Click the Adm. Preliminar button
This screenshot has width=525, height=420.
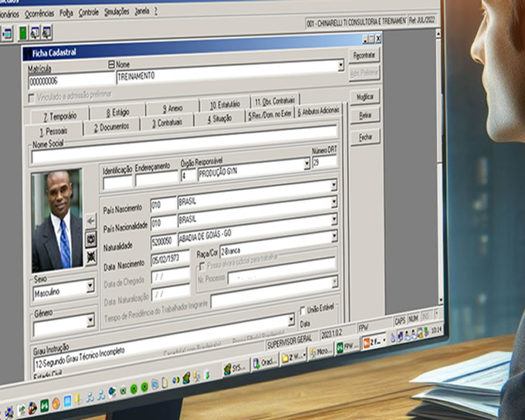(x=364, y=73)
